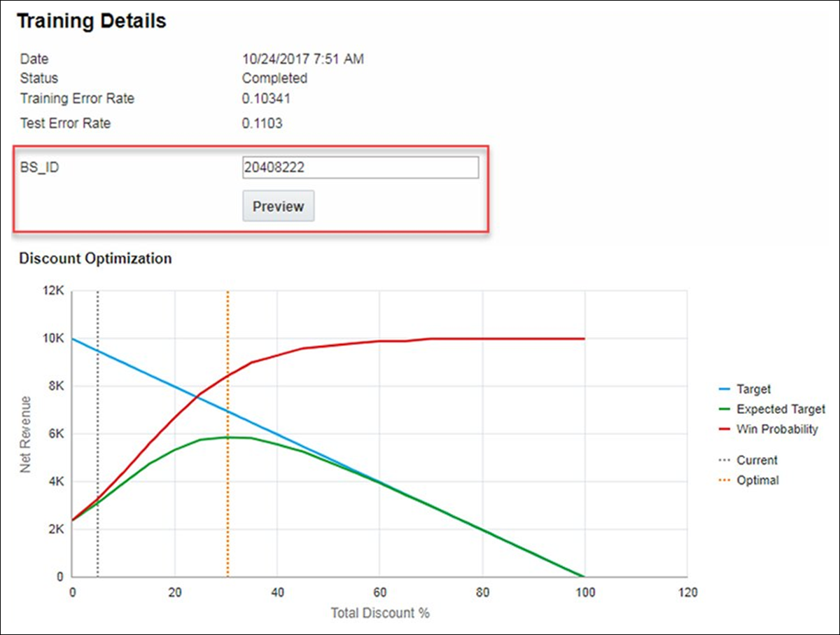The image size is (840, 635).
Task: Toggle Expected Target legend label
Action: pos(780,410)
